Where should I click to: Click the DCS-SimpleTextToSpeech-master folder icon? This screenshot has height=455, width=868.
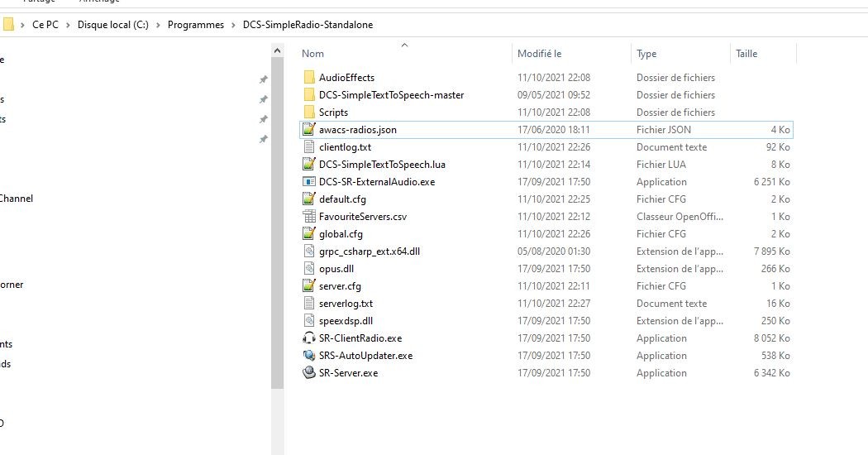click(309, 95)
